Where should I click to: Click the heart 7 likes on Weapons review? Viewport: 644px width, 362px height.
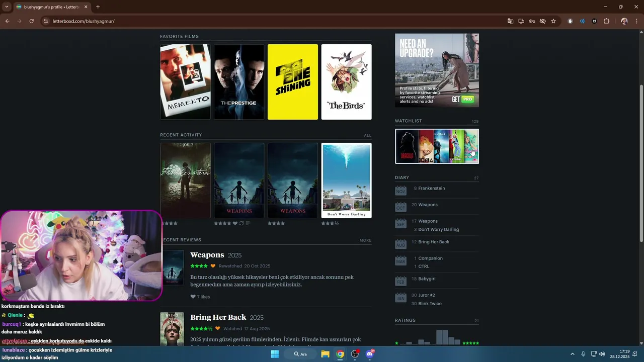(x=200, y=297)
